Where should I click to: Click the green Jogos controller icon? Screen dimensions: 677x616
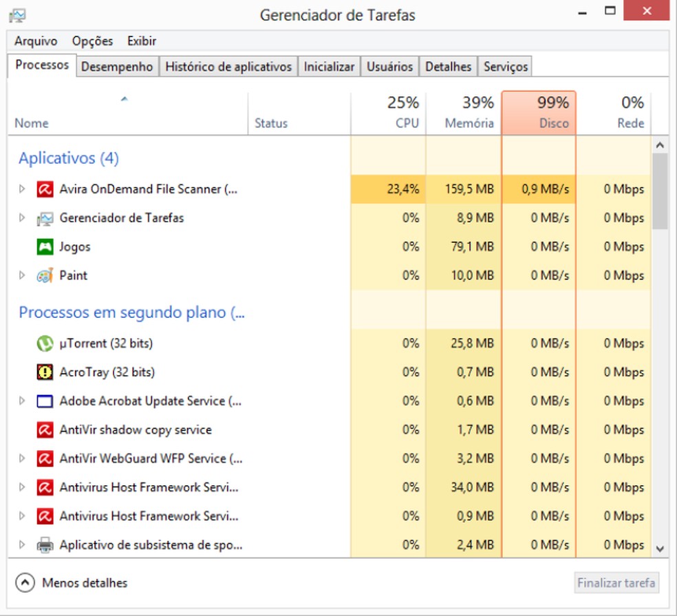(x=45, y=246)
